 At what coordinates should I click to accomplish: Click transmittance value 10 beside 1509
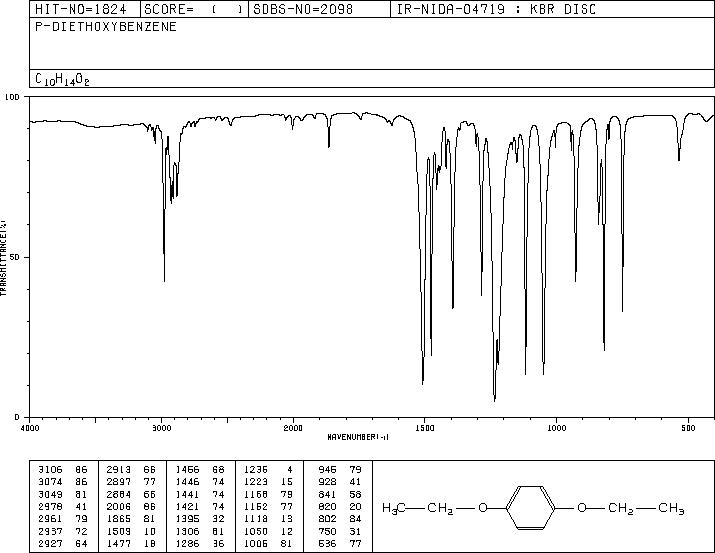coord(150,532)
